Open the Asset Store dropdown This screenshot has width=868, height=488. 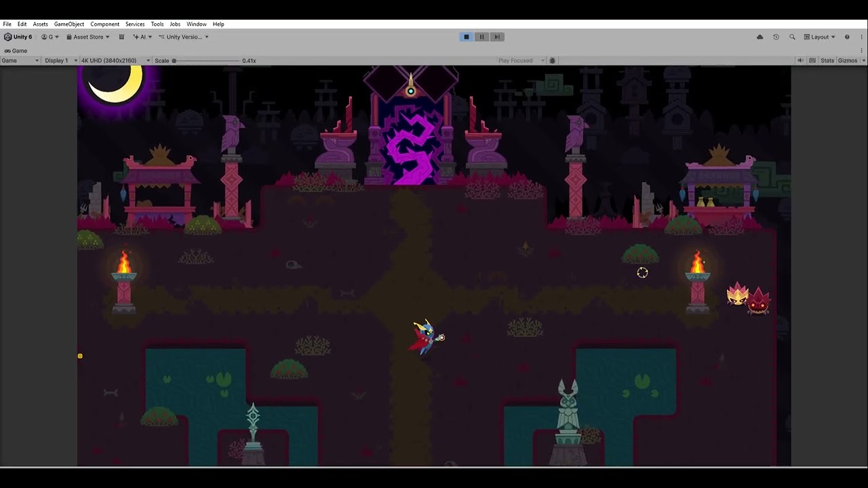[x=88, y=37]
